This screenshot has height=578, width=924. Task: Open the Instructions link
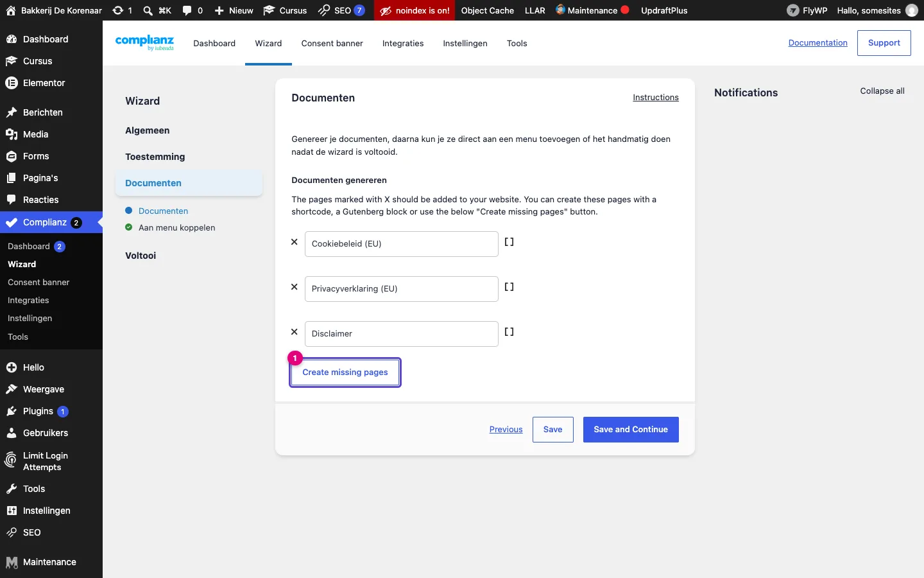tap(656, 98)
